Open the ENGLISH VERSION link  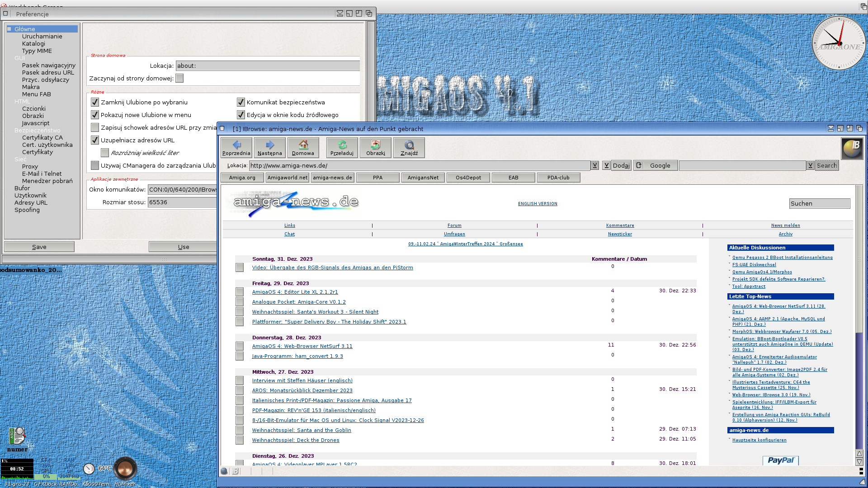[x=538, y=204]
